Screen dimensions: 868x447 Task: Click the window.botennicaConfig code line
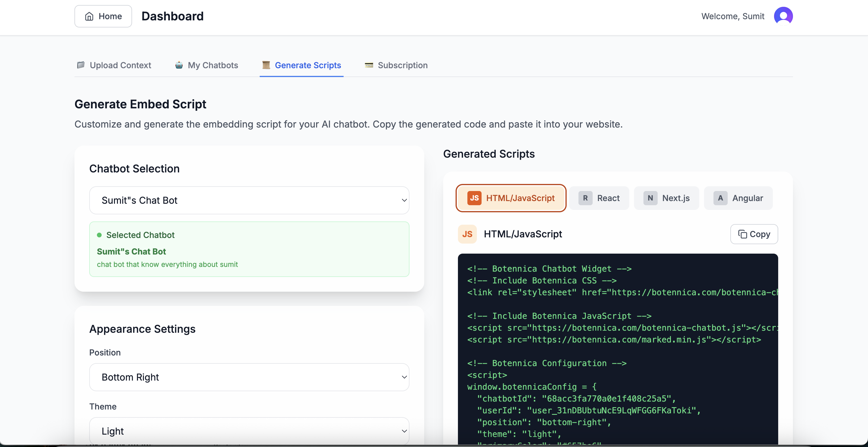click(x=532, y=387)
